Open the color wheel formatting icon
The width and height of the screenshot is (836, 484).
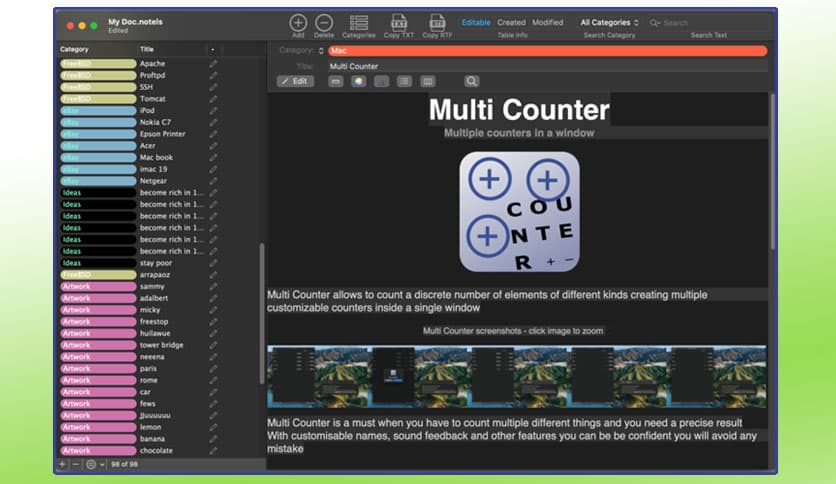coord(358,81)
